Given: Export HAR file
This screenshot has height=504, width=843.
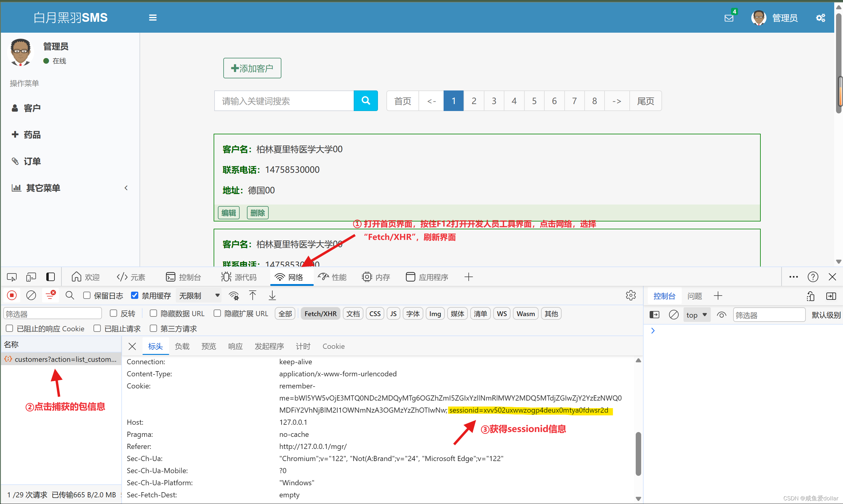Looking at the screenshot, I should [x=272, y=296].
